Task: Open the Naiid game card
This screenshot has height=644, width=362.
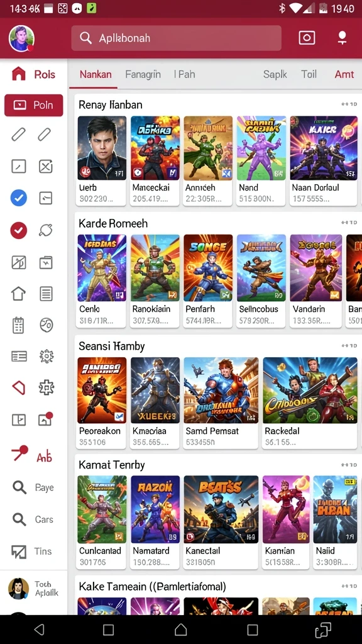Action: pyautogui.click(x=335, y=522)
